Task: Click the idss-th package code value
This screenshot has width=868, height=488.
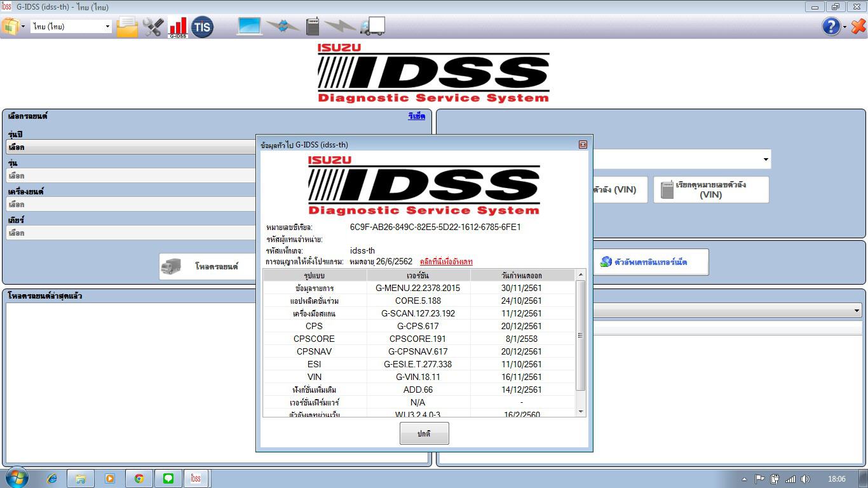Action: [362, 250]
